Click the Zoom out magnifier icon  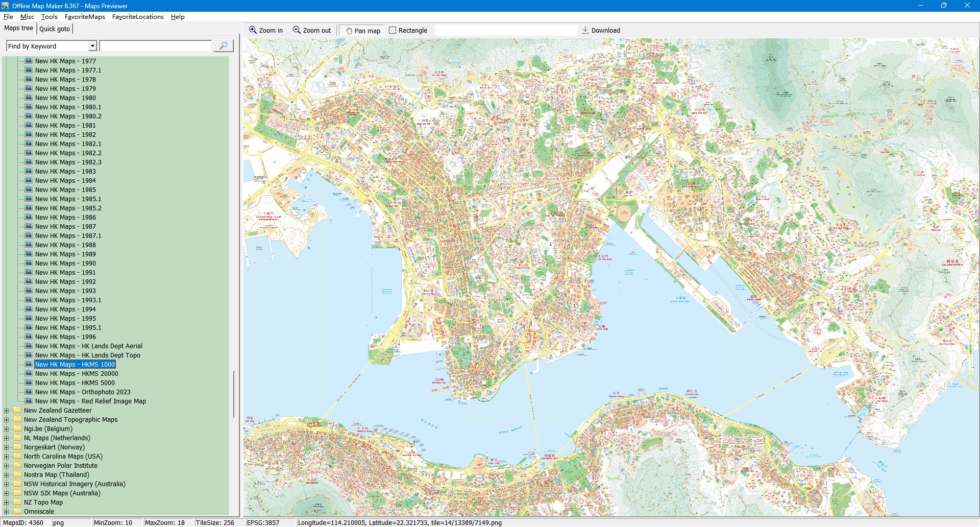pos(297,30)
